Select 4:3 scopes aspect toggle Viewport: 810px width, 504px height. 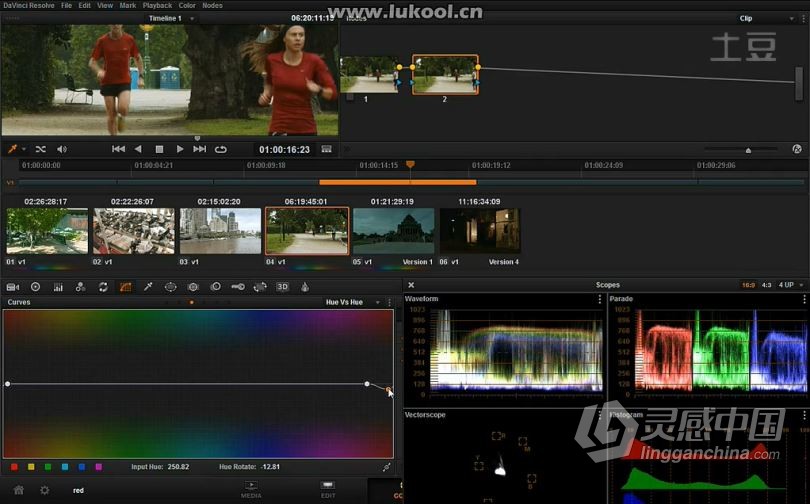767,285
